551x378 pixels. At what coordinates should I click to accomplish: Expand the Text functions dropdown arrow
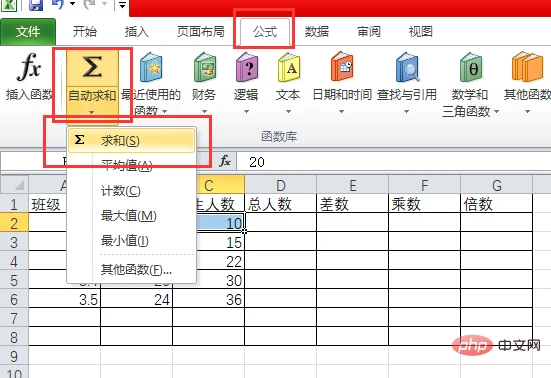pyautogui.click(x=289, y=112)
